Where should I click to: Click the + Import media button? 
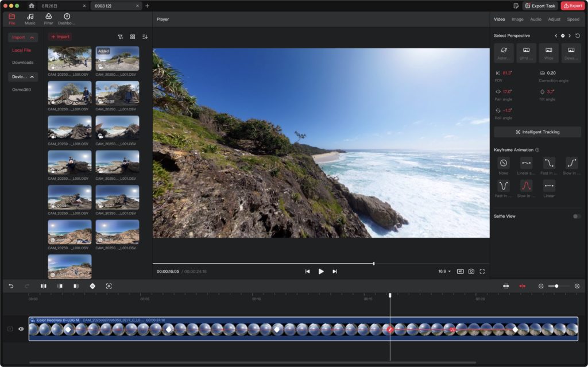pyautogui.click(x=60, y=37)
